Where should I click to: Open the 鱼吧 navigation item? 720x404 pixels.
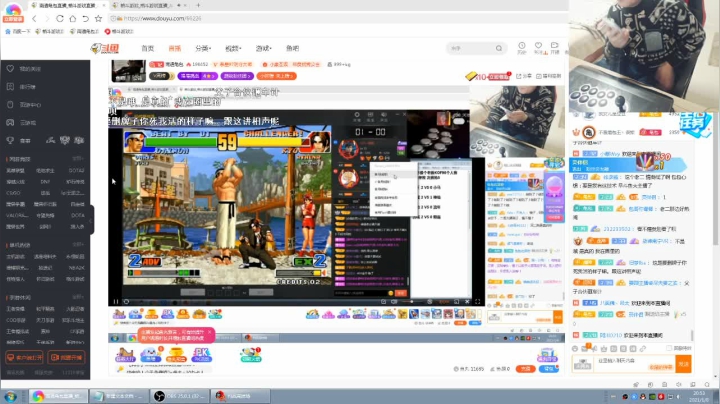[x=292, y=48]
